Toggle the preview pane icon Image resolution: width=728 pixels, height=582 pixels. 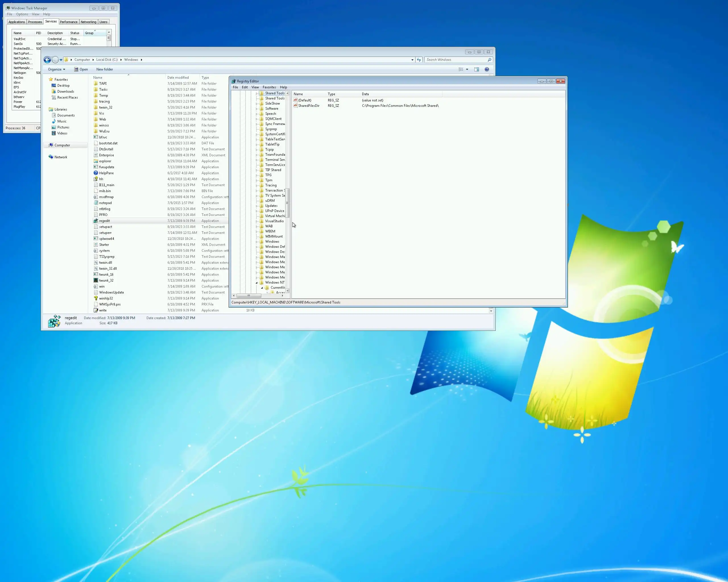coord(476,70)
